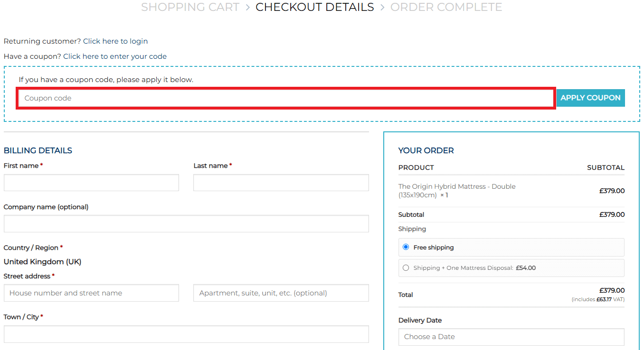The height and width of the screenshot is (350, 644).
Task: Click 'The Origin Hybrid Mattress - Double' product text
Action: pos(457,191)
